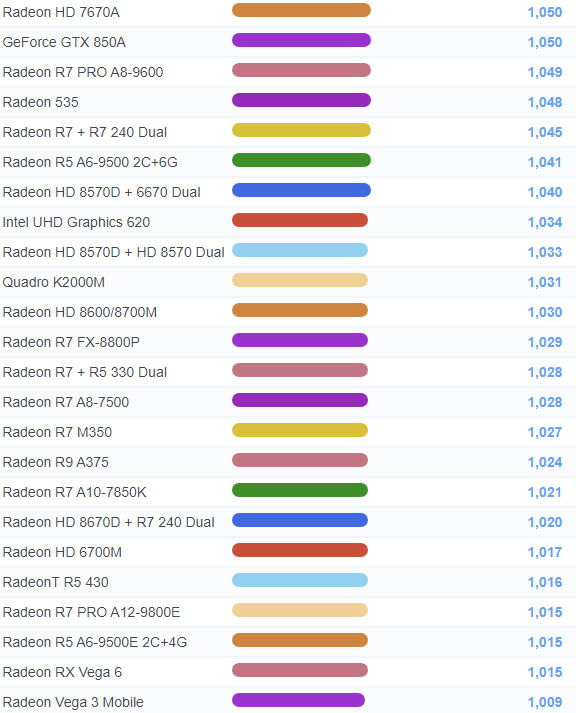Open the Radeon HD 7670A entry
This screenshot has width=576, height=713.
click(61, 12)
